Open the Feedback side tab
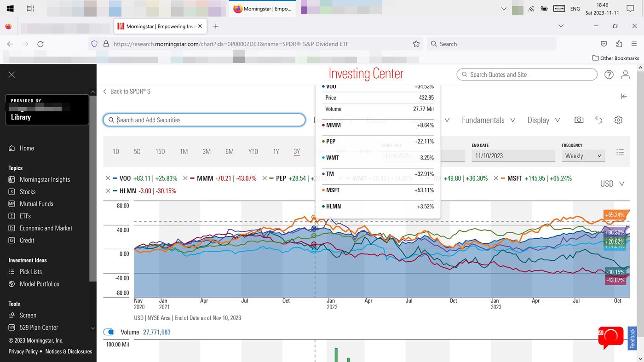This screenshot has width=644, height=362. coord(632,338)
